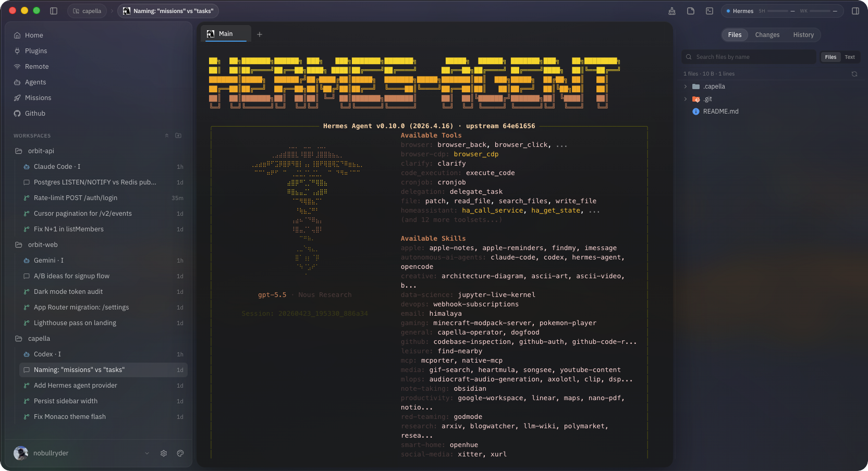Click the Available Tools heading
The width and height of the screenshot is (868, 471).
431,135
